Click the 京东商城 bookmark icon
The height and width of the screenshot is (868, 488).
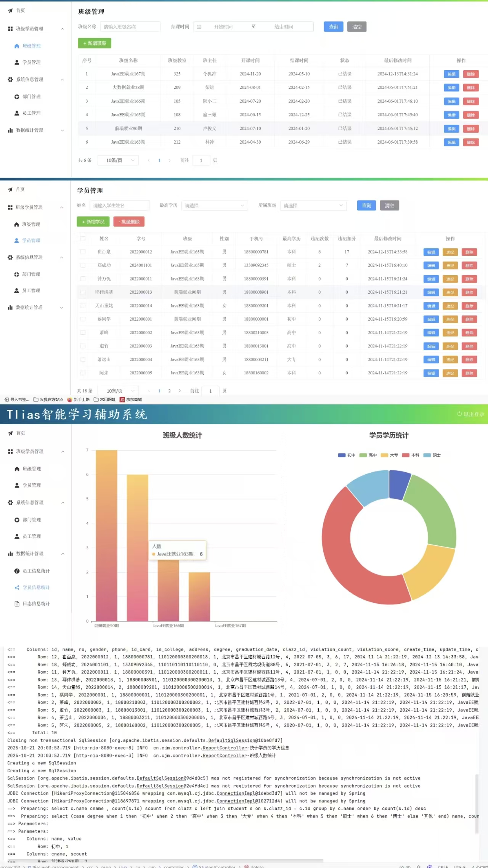click(x=122, y=400)
